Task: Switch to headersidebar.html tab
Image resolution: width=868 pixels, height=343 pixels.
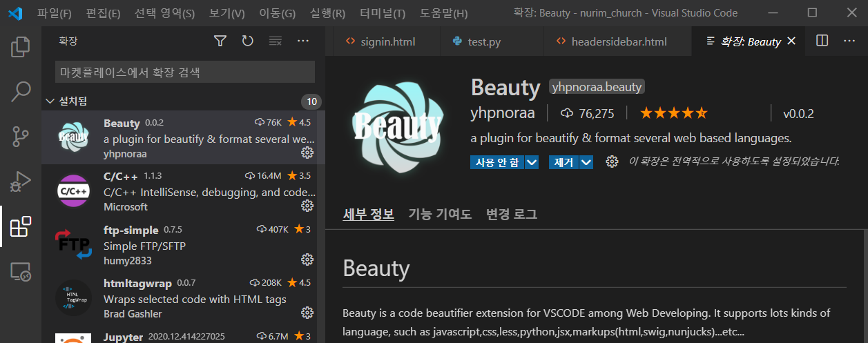Action: click(x=619, y=41)
